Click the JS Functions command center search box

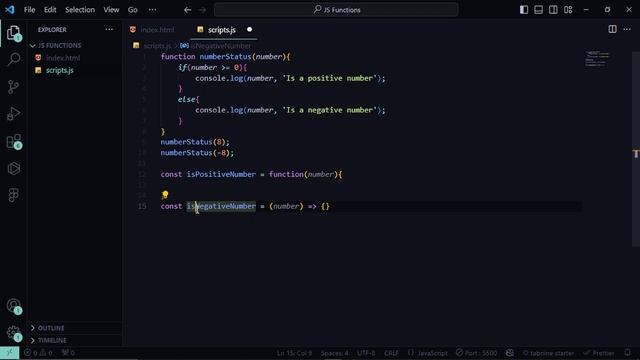[336, 10]
